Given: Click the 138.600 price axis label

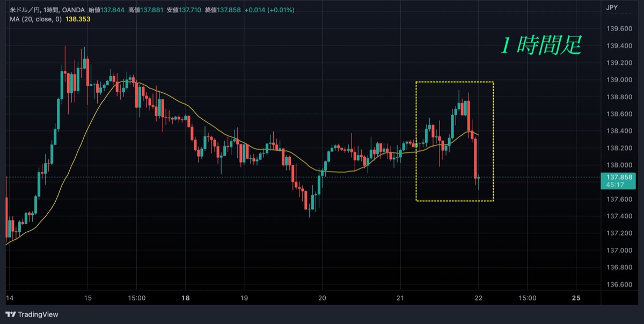Looking at the screenshot, I should coord(618,114).
